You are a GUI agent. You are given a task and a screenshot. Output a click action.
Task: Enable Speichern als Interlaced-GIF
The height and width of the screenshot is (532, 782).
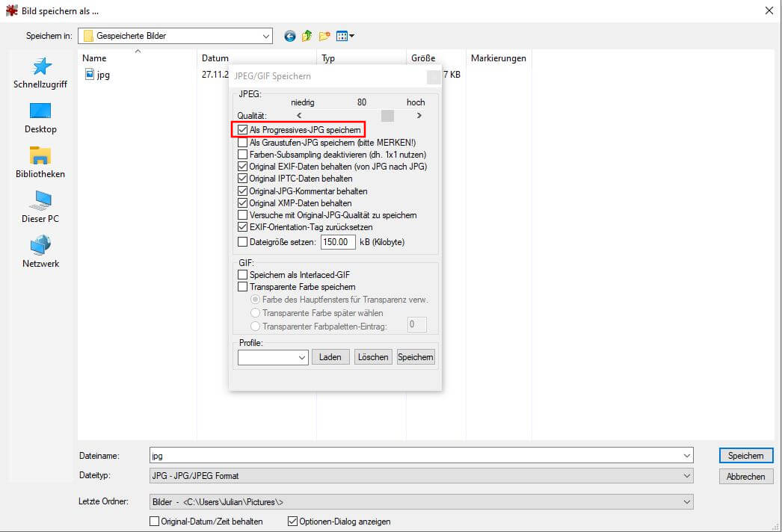(242, 275)
